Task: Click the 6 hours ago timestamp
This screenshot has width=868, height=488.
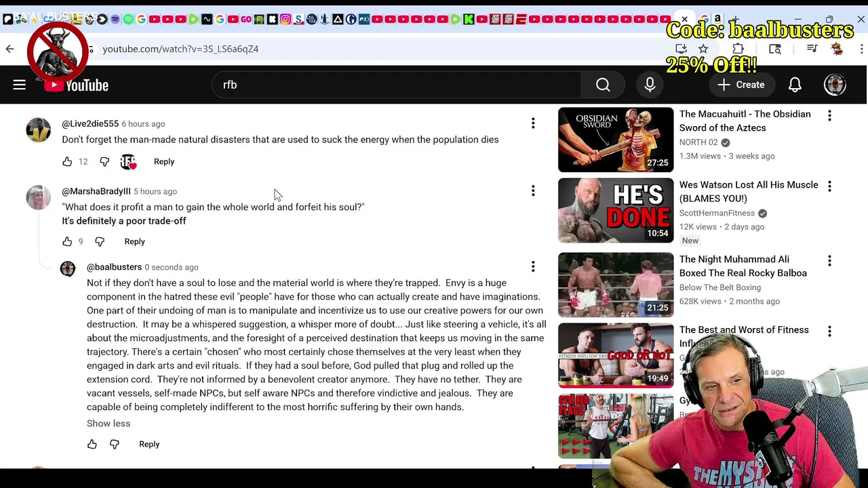Action: coord(143,124)
